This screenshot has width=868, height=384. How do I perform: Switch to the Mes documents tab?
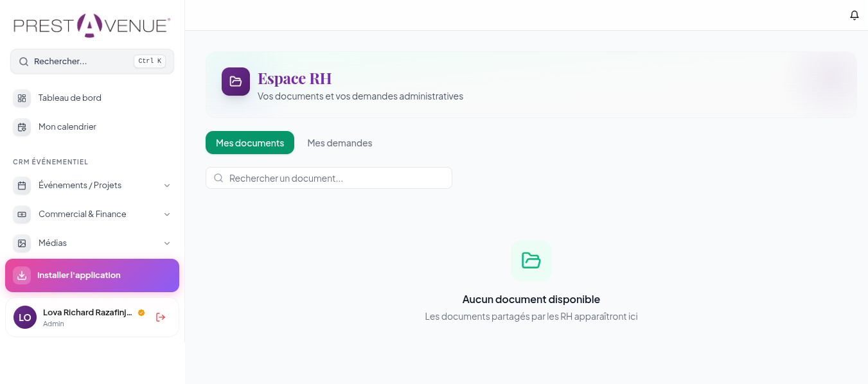(250, 143)
